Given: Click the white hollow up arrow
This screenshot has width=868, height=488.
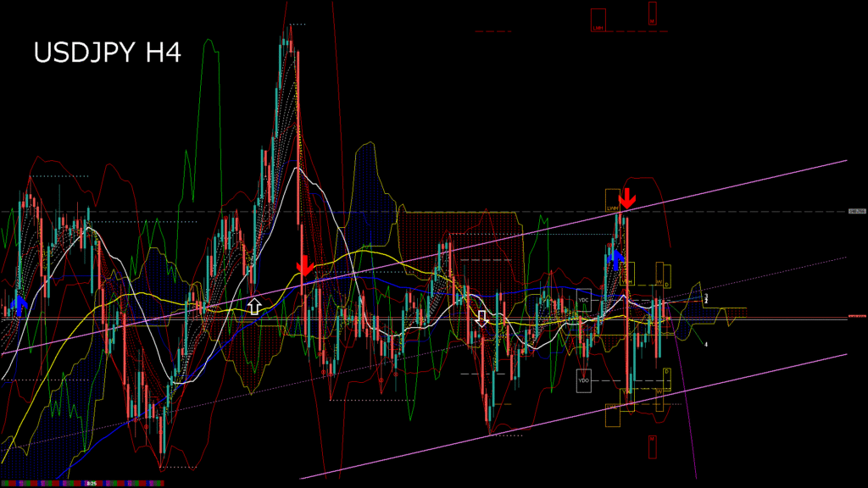Looking at the screenshot, I should pyautogui.click(x=254, y=306).
